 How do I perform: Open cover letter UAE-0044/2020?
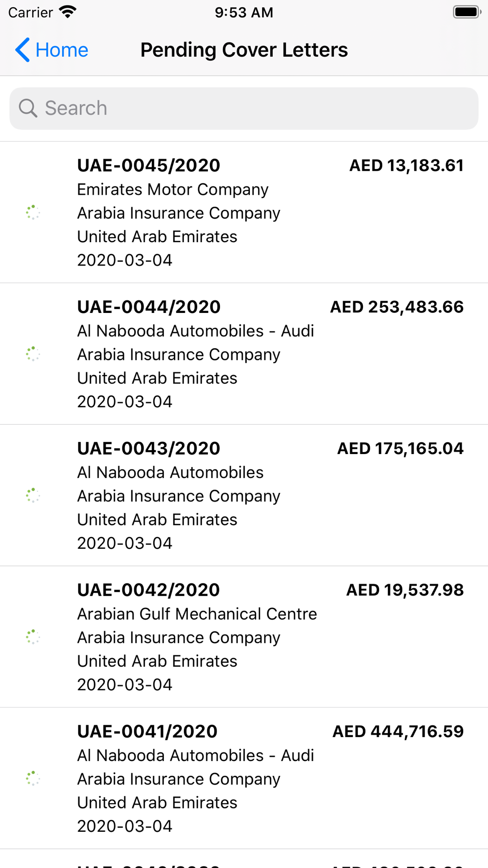148,307
